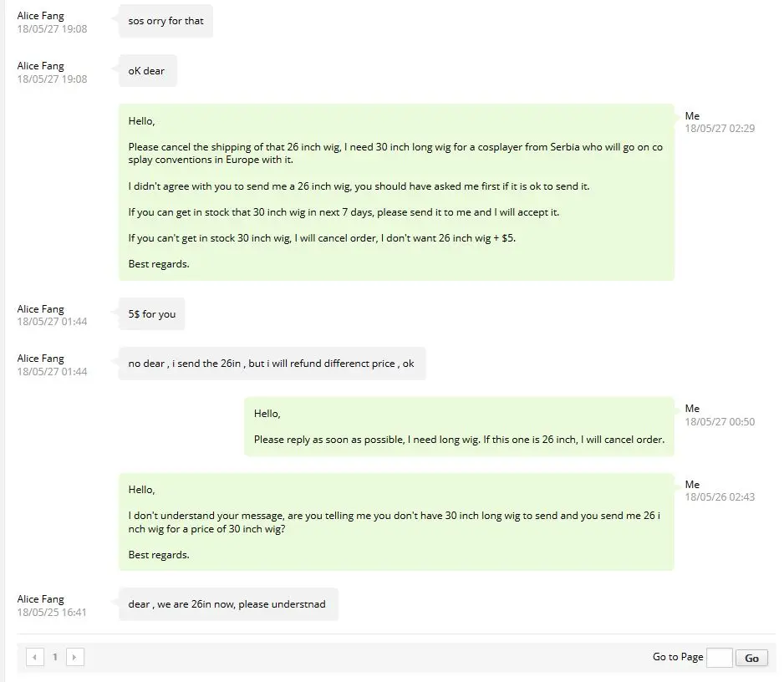Select my message about cancelling shipping
The height and width of the screenshot is (682, 784).
point(396,192)
